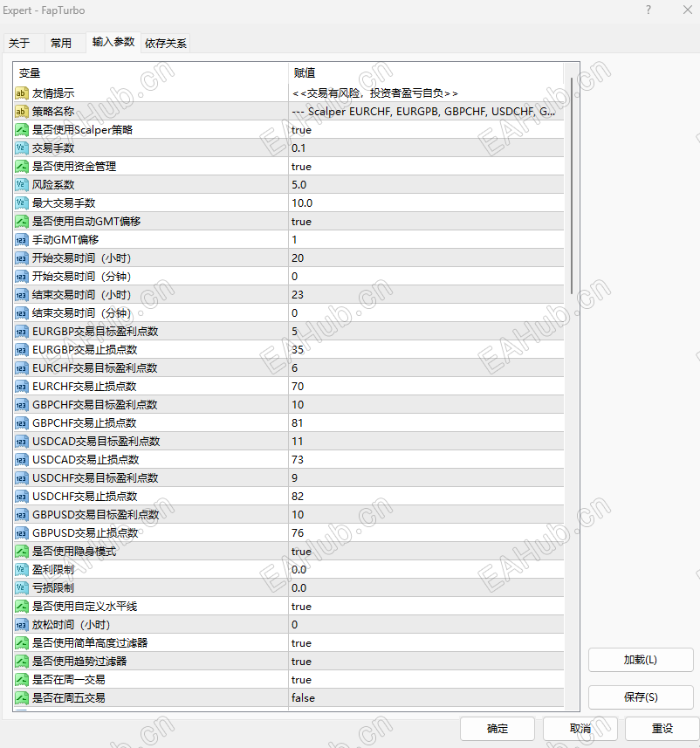Select the 输入参数 tab

click(113, 42)
